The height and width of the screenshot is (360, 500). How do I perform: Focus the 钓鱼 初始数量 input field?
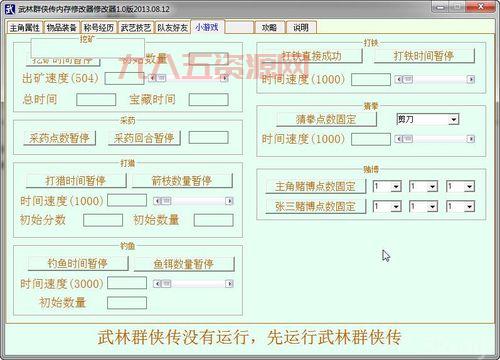pyautogui.click(x=127, y=303)
